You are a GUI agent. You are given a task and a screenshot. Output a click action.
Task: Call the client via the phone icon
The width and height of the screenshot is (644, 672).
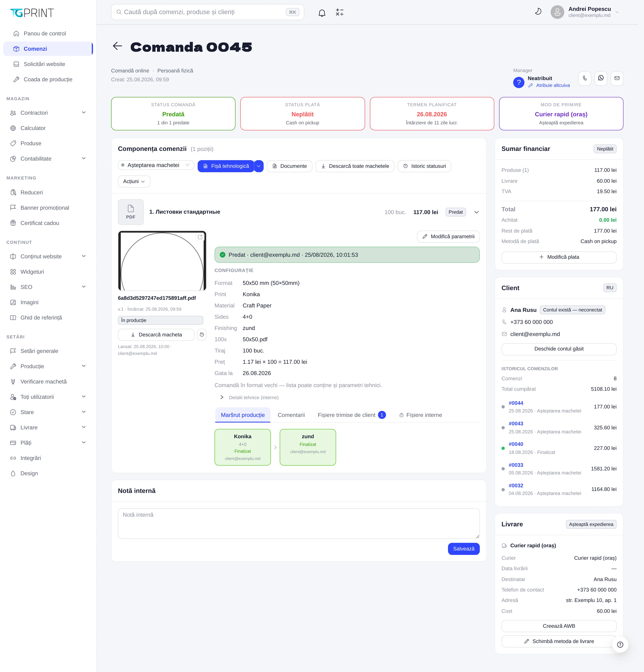click(x=585, y=78)
